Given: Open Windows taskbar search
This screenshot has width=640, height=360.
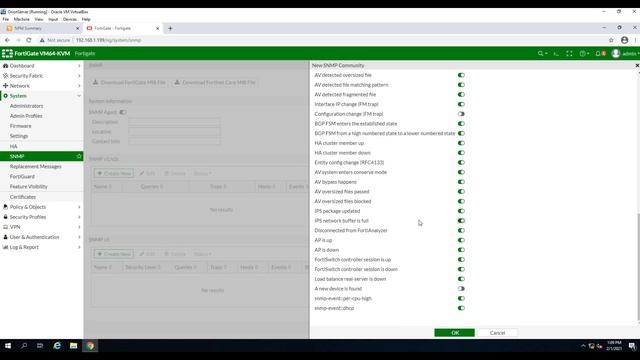Looking at the screenshot, I should coord(24,346).
